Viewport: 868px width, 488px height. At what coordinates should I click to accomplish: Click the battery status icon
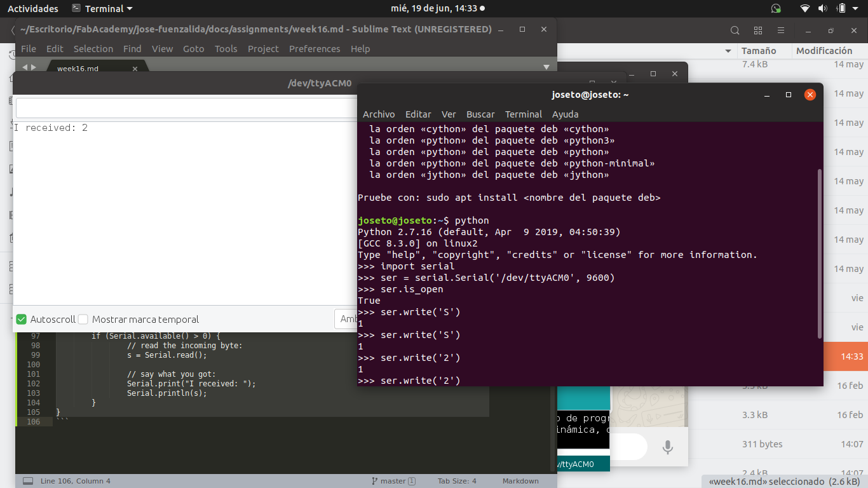coord(841,9)
